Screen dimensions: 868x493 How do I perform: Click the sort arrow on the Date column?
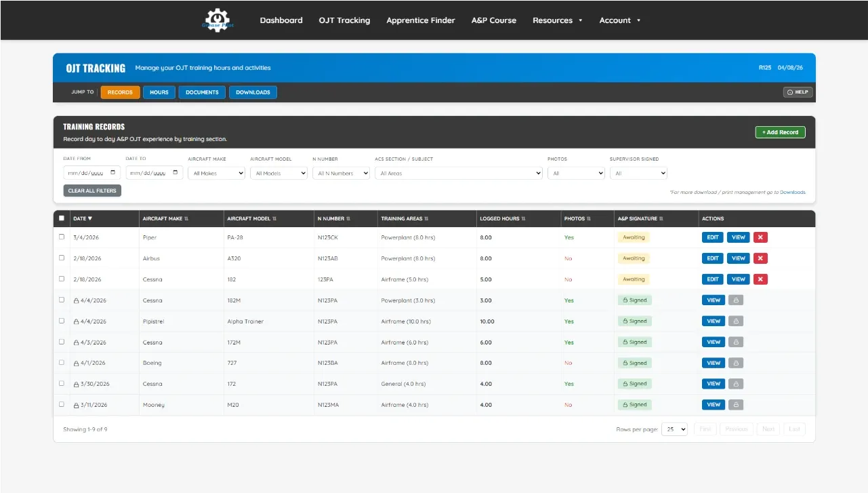pyautogui.click(x=92, y=218)
